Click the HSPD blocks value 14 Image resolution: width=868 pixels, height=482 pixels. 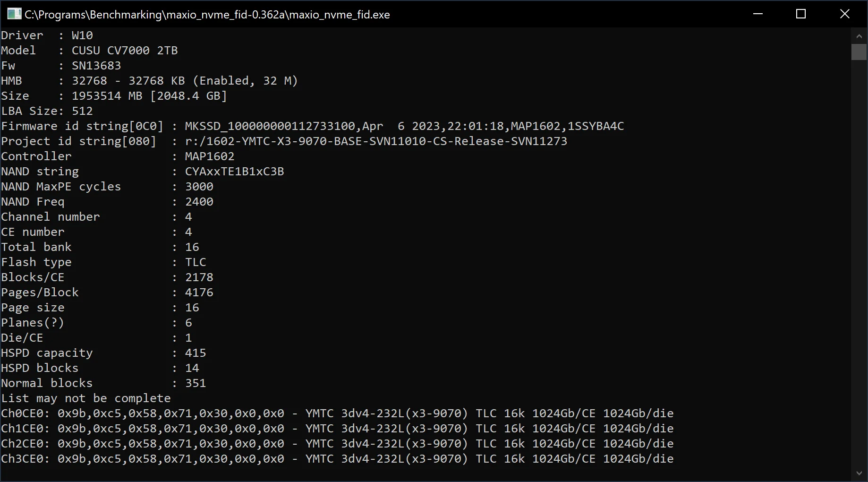click(192, 368)
